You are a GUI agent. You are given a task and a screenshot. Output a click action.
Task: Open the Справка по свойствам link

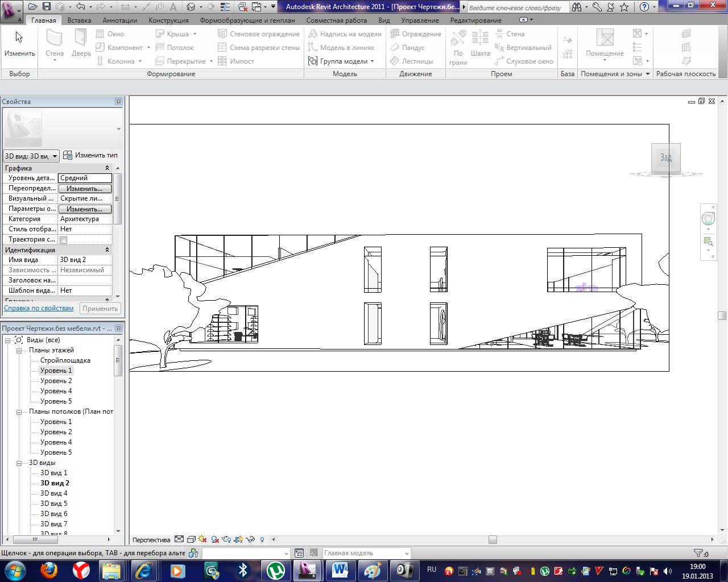click(x=39, y=308)
